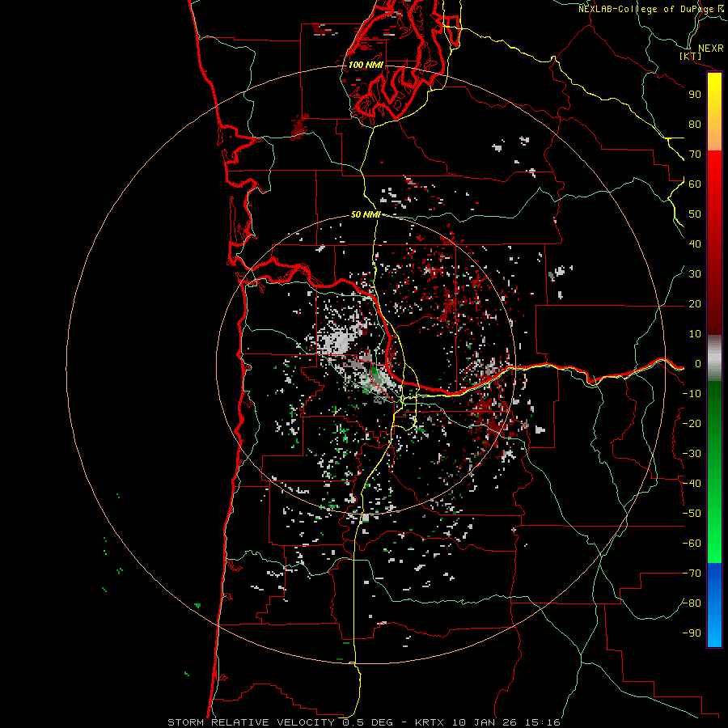Viewport: 728px width, 728px height.
Task: Click the bright red segment of color bar
Action: click(x=714, y=163)
